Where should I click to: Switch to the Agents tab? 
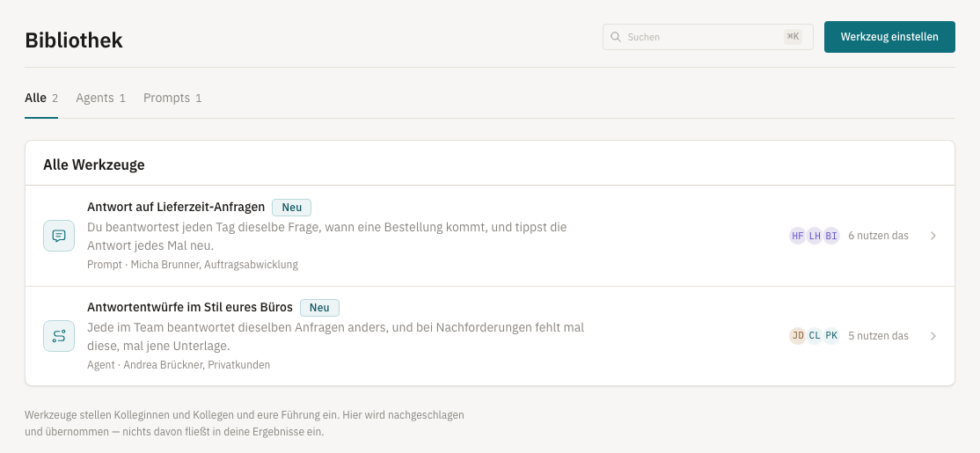click(100, 99)
